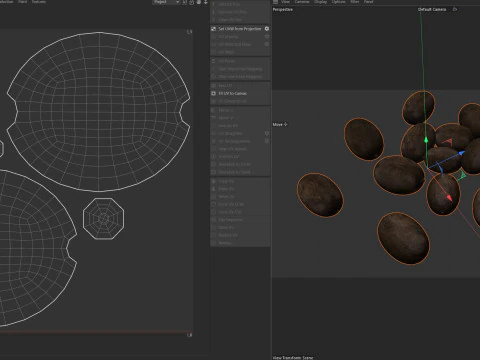Select the octagonal UV island
Screen dimensions: 480x360
coord(103,219)
